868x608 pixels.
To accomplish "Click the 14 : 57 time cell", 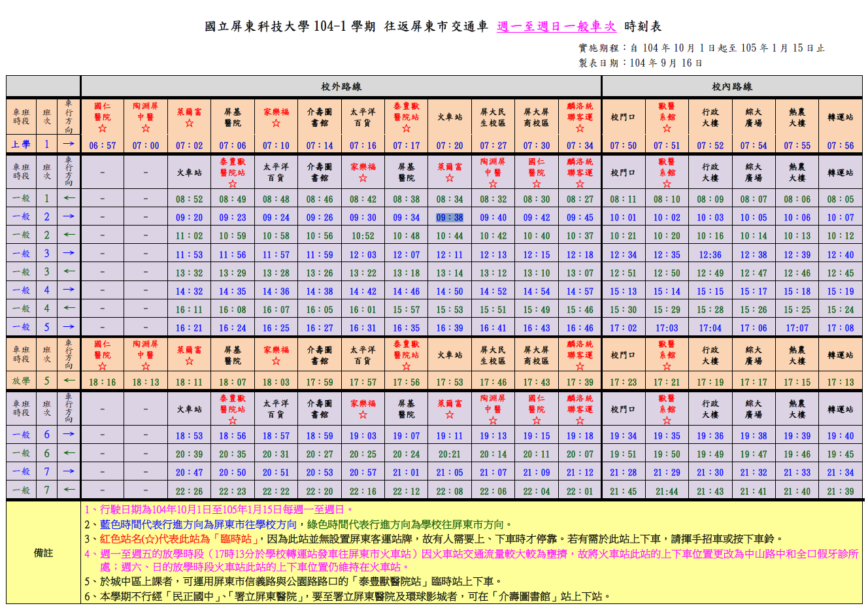I will 580,292.
